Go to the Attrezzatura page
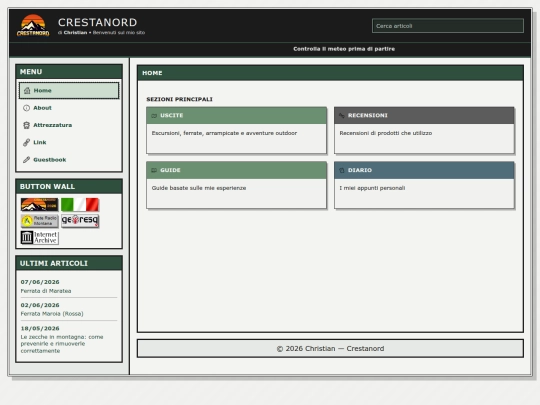Screen dimensions: 540x405 click(69, 125)
